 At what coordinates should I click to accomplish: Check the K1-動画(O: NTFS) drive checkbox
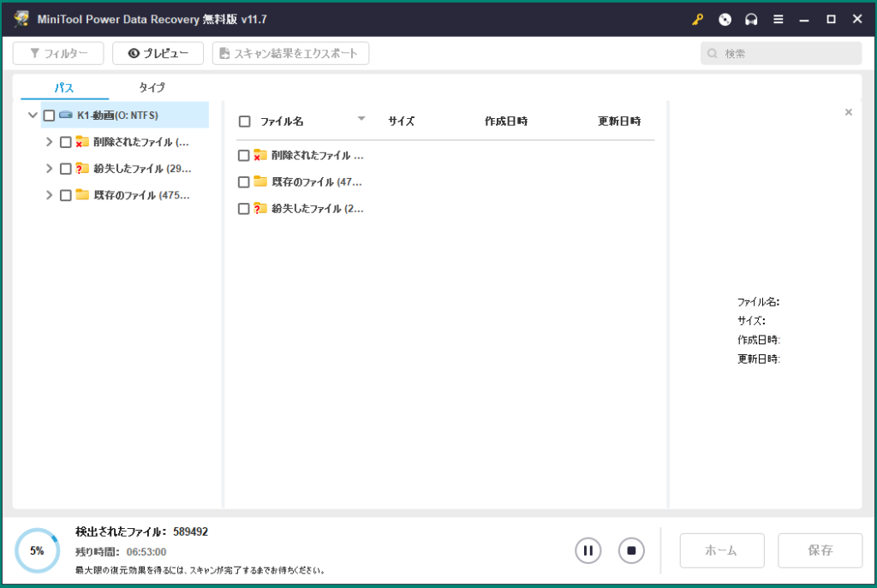(x=49, y=115)
